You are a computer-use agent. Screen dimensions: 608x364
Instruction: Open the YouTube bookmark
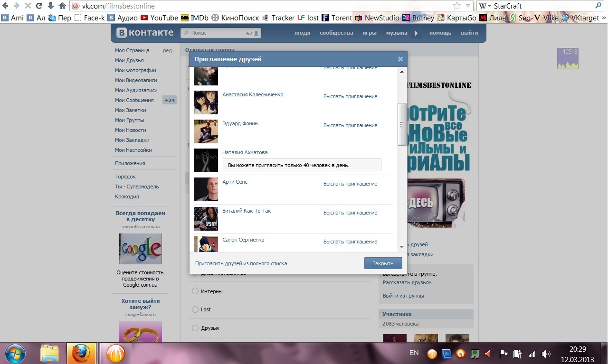click(x=160, y=18)
